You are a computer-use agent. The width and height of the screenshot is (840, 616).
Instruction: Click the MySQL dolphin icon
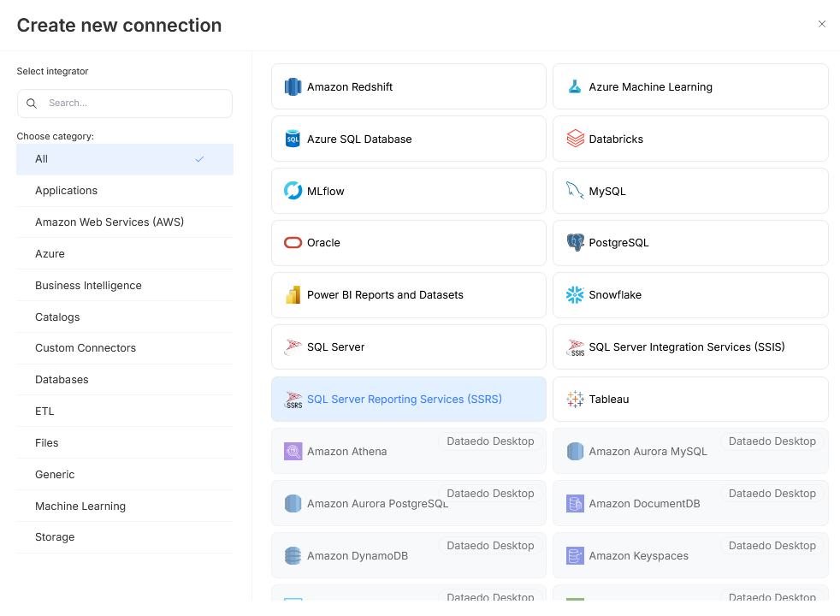tap(575, 192)
